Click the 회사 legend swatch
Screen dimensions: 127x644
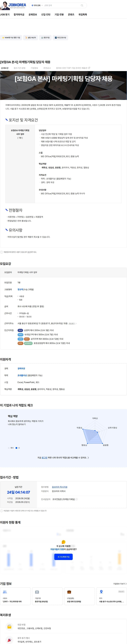(x=9, y=448)
